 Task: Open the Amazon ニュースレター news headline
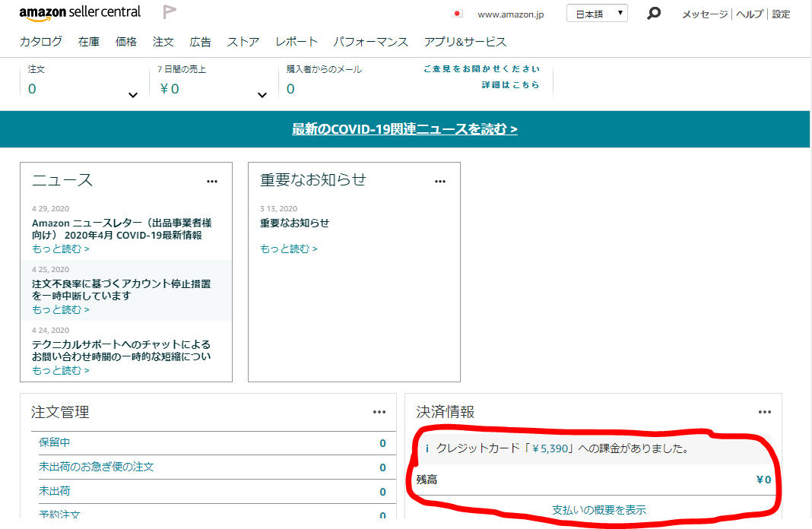click(x=122, y=229)
